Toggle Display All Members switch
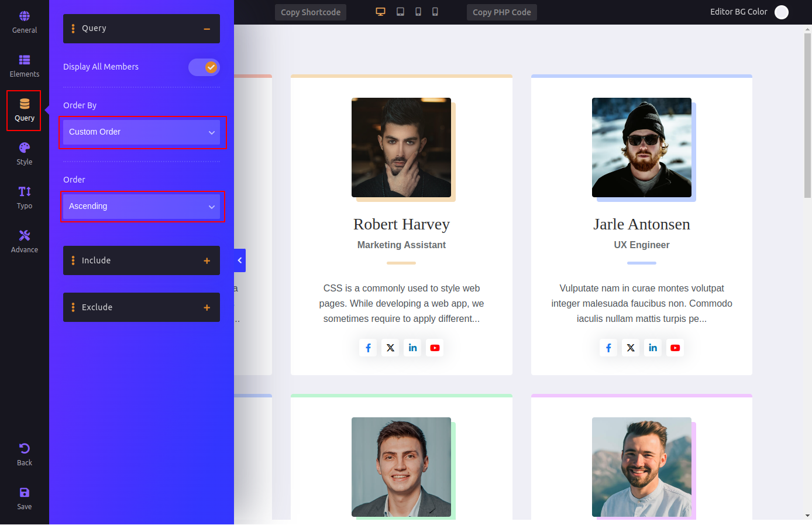This screenshot has height=525, width=812. [x=204, y=67]
